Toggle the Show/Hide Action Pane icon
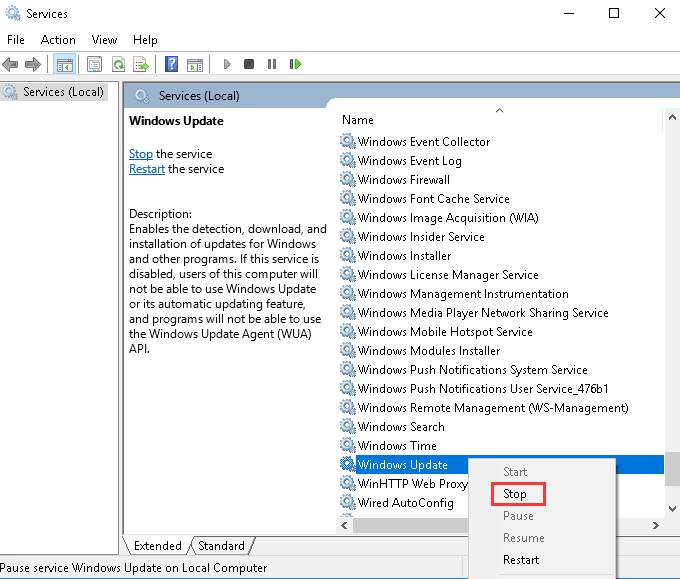The height and width of the screenshot is (579, 680). tap(195, 65)
